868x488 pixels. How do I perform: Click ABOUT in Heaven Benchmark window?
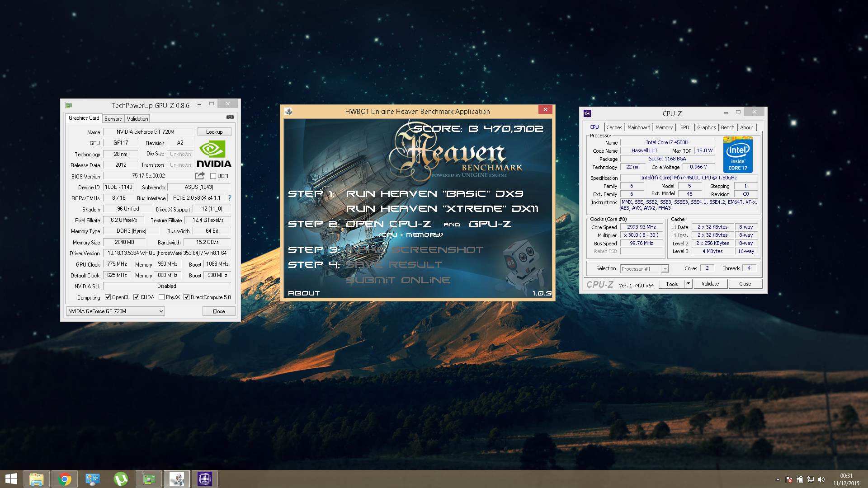coord(304,293)
